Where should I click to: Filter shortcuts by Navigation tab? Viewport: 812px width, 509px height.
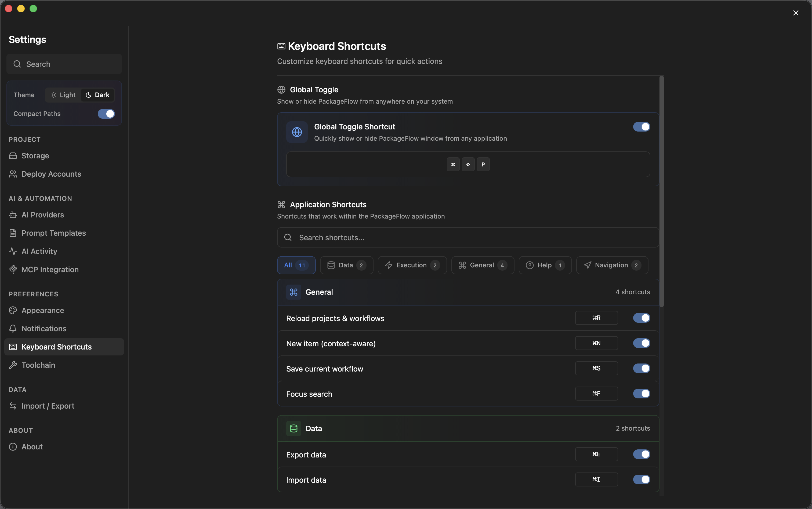(612, 265)
